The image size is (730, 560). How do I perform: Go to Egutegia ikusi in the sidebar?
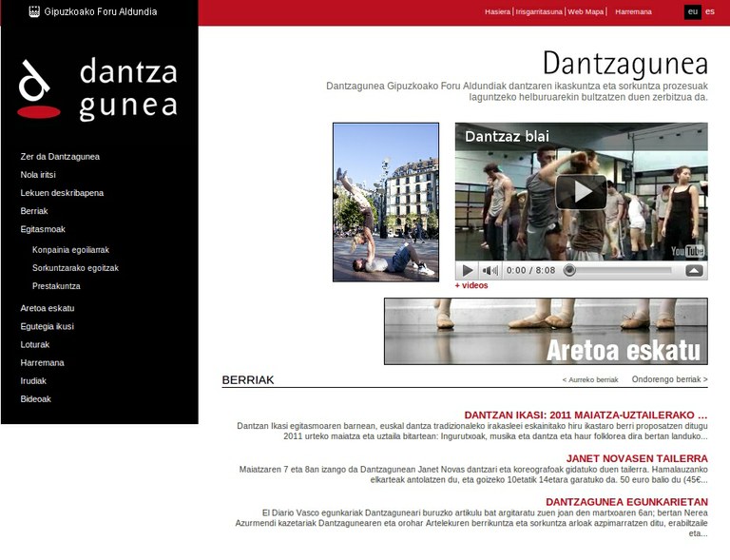click(47, 326)
